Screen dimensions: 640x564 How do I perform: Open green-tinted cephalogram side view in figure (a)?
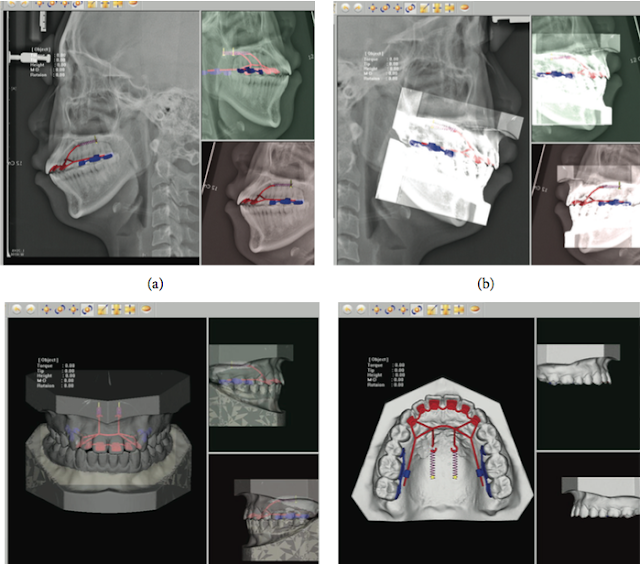[258, 75]
